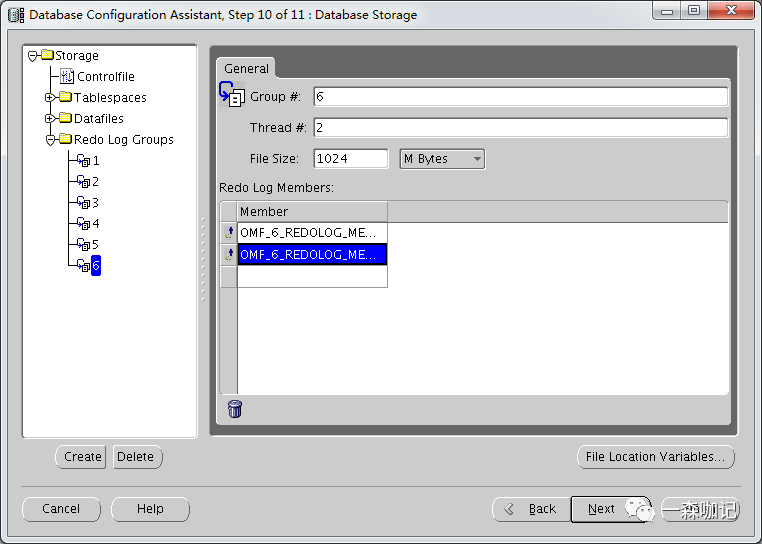The image size is (762, 544).
Task: Select the highlighted OMF_6_REDOLOG member row
Action: tap(312, 254)
